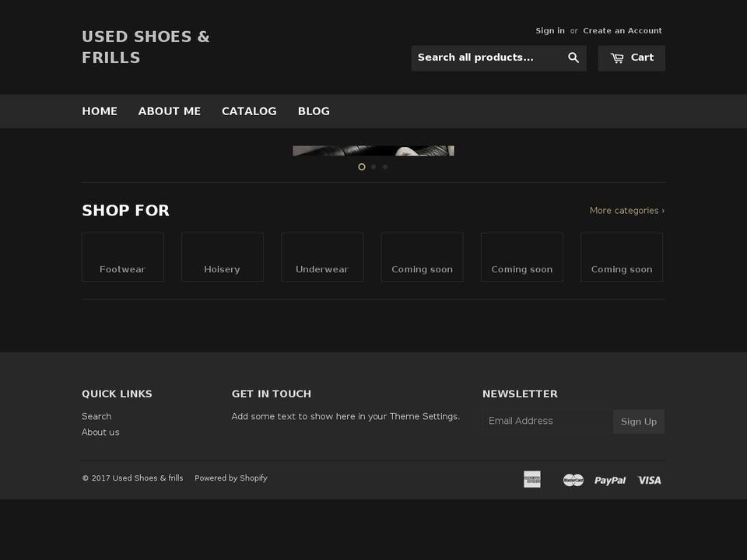747x560 pixels.
Task: Open the Hoisery category
Action: 223,257
